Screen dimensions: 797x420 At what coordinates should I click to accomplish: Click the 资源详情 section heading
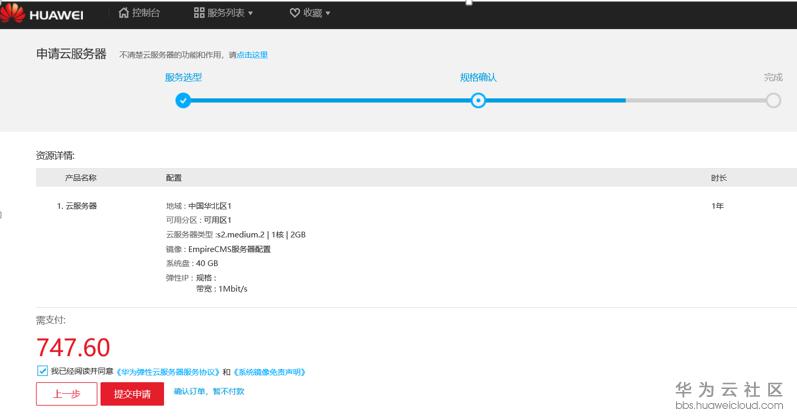coord(55,156)
